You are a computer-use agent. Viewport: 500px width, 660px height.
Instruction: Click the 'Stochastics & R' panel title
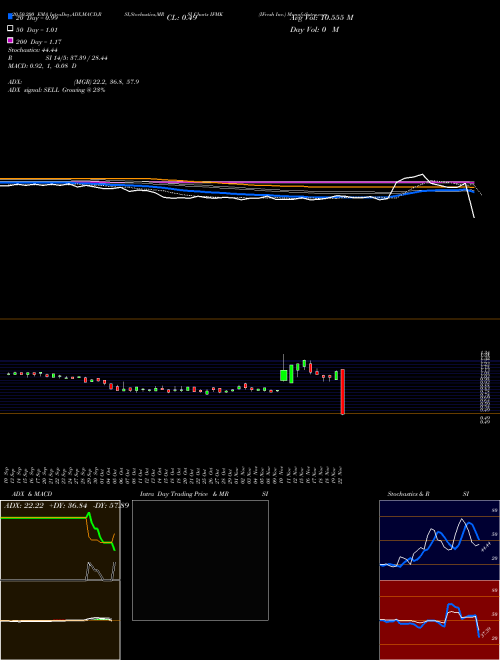[x=408, y=494]
